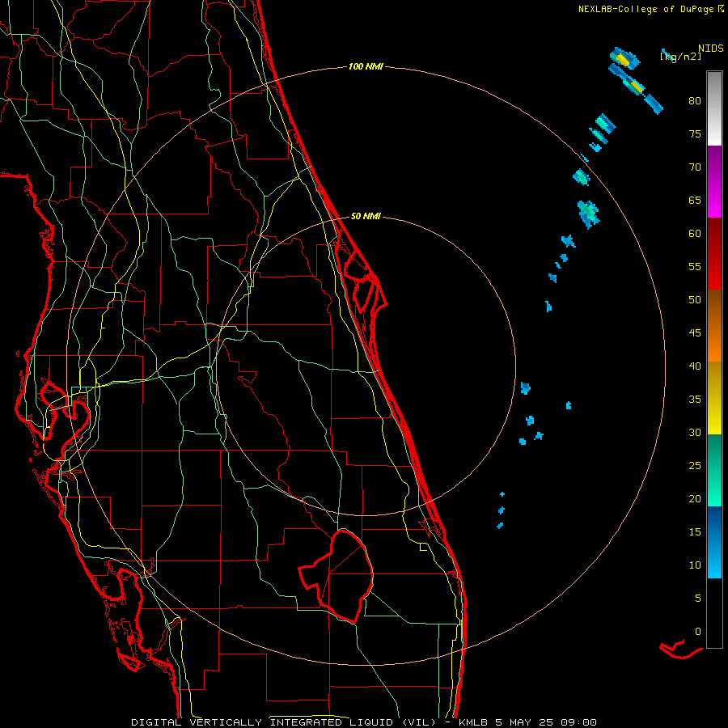Select the black bottom segment of color scale

(714, 613)
